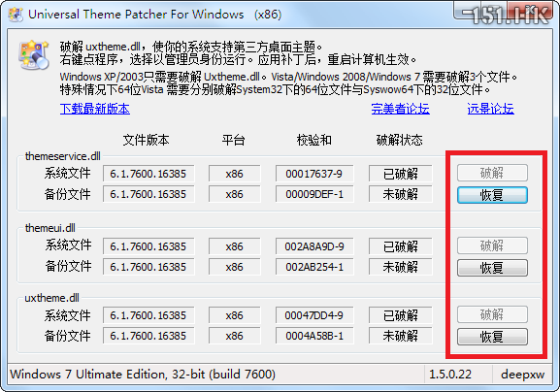Click themeui.dll system file version field
560x392 pixels.
tap(148, 246)
